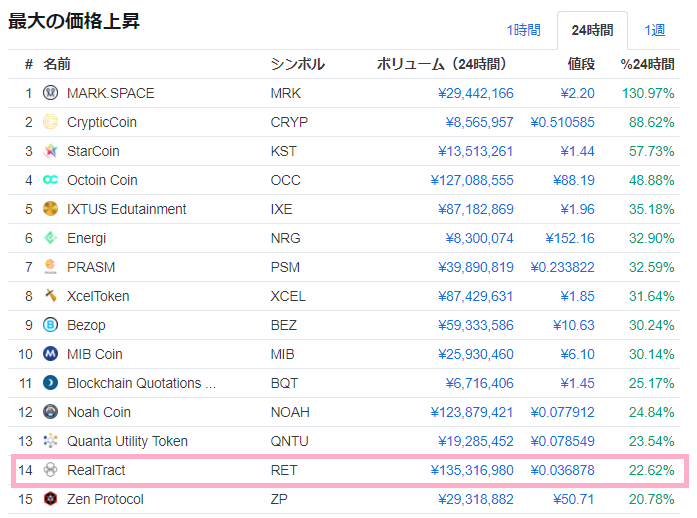Viewport: 697px width, 518px height.
Task: Click the MIB Coin logo icon
Action: coord(51,354)
